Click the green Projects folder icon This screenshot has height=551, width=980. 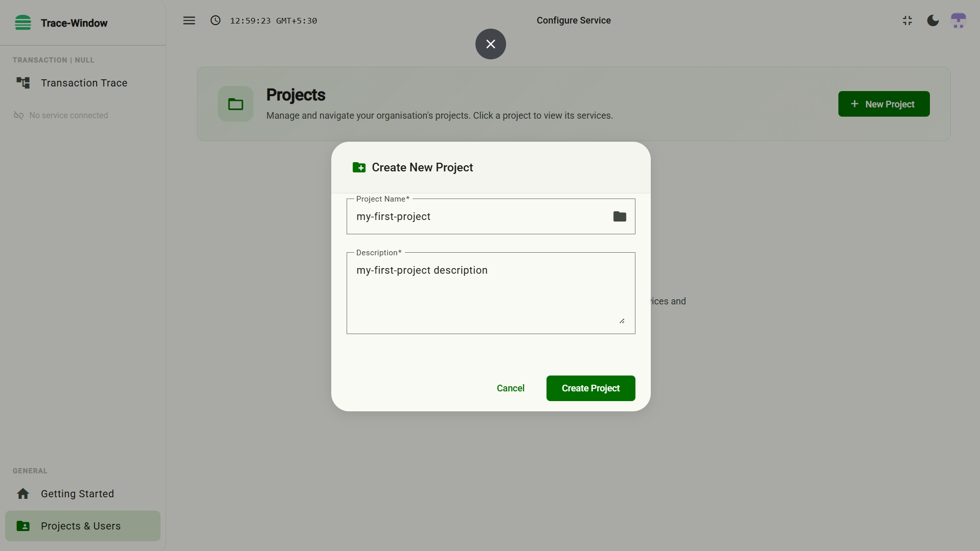click(x=236, y=104)
